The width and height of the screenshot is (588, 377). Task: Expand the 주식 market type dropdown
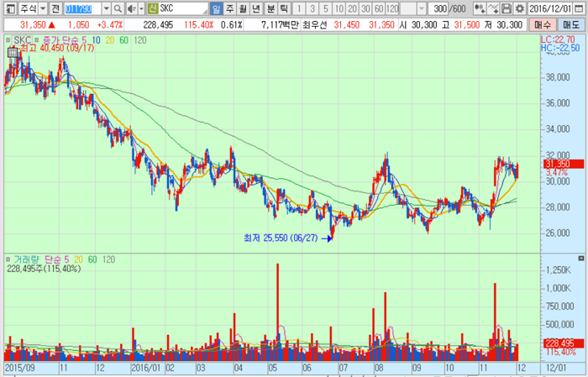pos(42,8)
